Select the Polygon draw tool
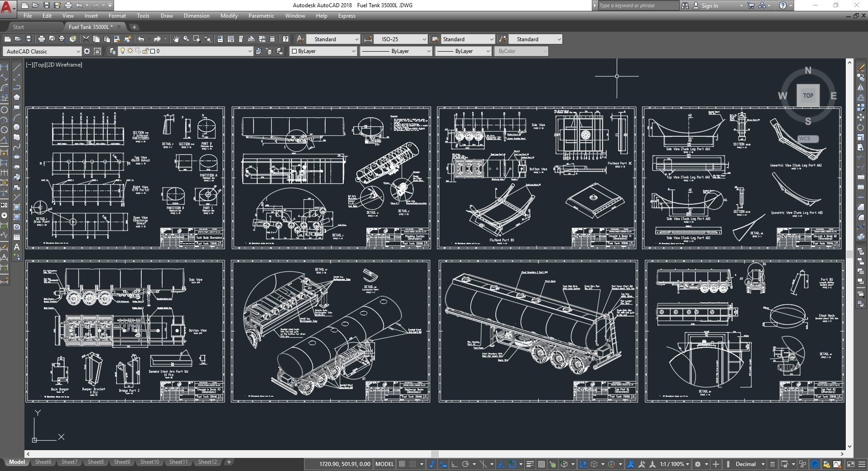The image size is (868, 471). 17,97
